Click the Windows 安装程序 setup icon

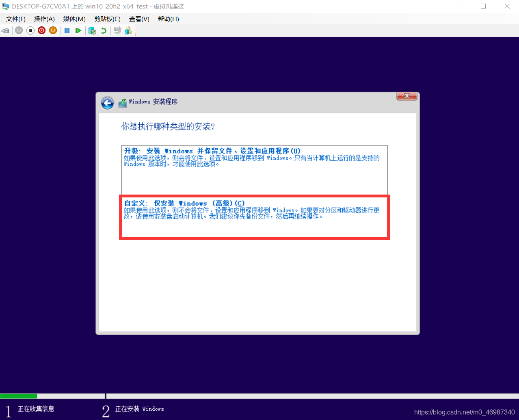(x=122, y=103)
